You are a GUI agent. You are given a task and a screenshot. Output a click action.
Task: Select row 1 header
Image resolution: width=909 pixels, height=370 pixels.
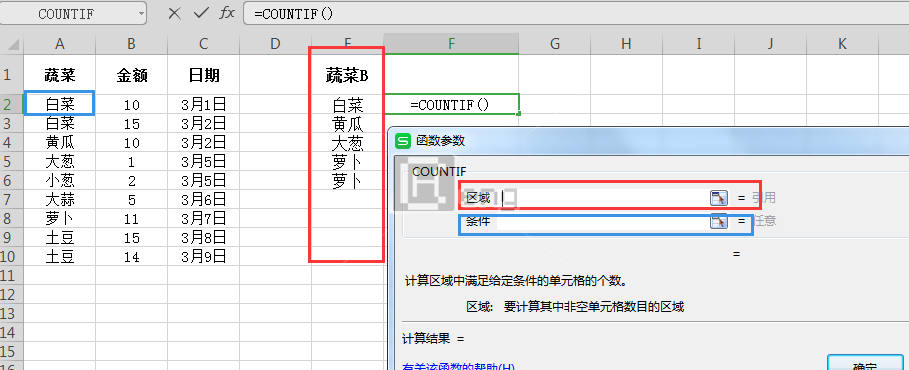(12, 74)
